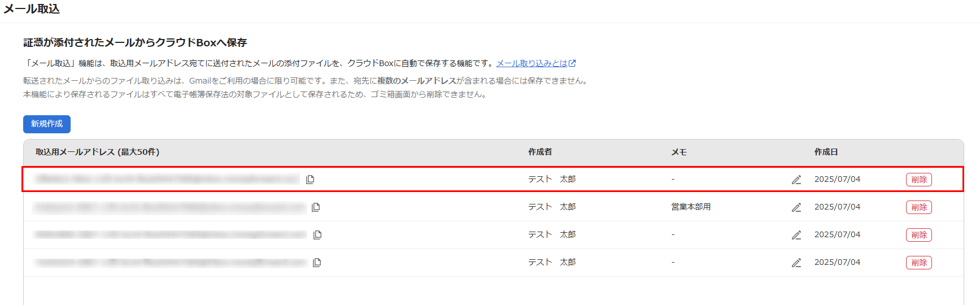
Task: Click 削除 in the third row
Action: (x=919, y=235)
